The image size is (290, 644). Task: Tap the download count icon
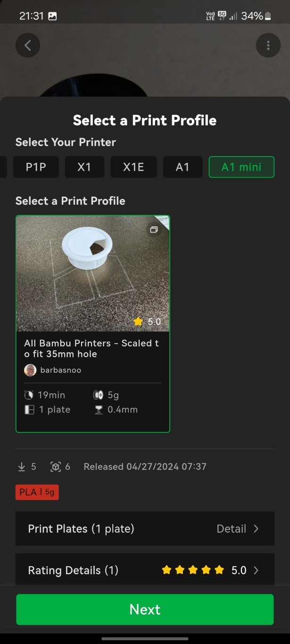click(x=21, y=467)
